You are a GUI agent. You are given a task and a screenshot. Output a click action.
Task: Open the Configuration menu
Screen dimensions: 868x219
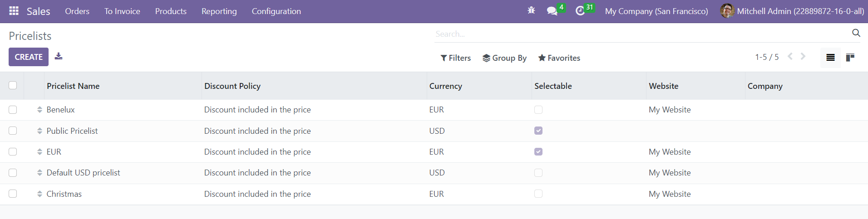276,11
